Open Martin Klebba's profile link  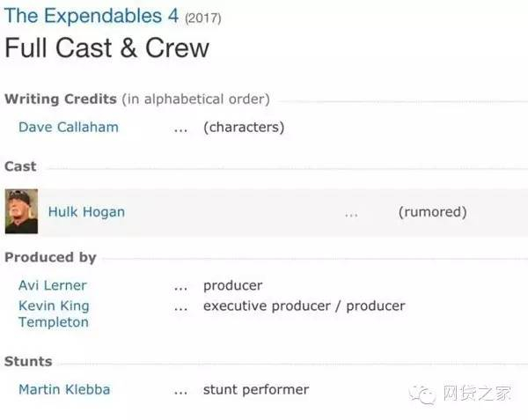pos(64,389)
